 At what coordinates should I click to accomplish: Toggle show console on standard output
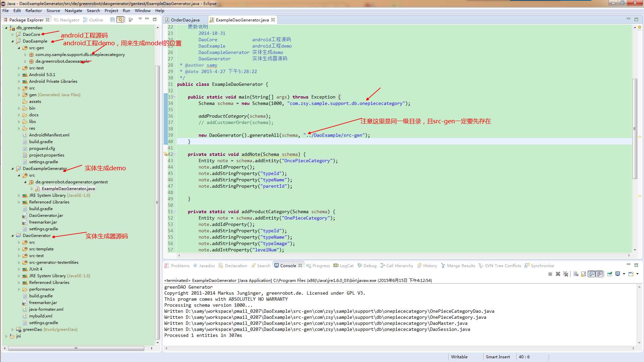[x=592, y=274]
